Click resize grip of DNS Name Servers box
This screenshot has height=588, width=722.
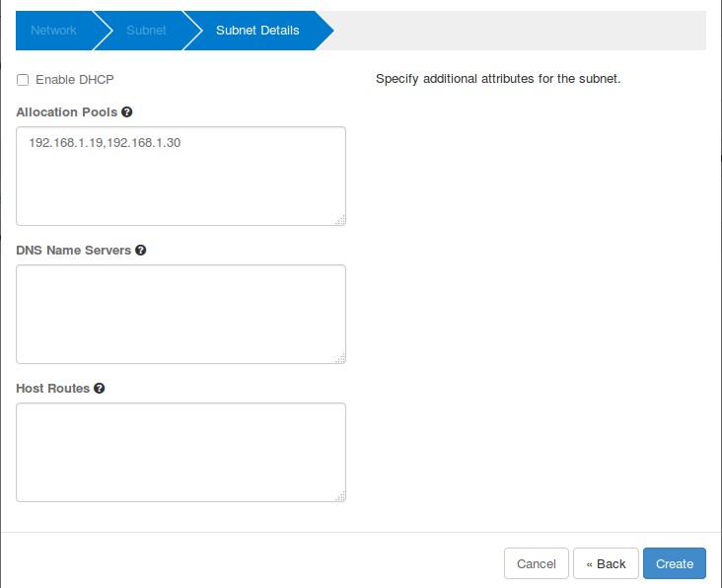point(339,358)
